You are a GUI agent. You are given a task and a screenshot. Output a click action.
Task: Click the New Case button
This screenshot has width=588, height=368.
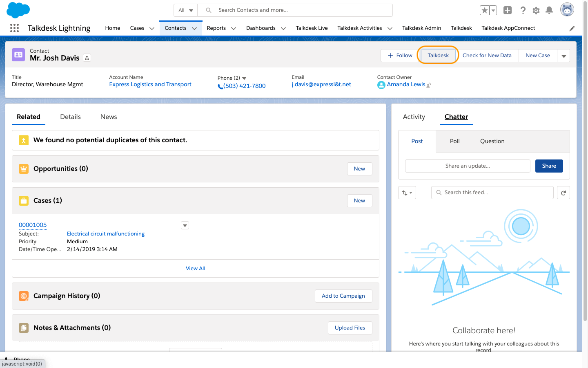click(x=538, y=56)
